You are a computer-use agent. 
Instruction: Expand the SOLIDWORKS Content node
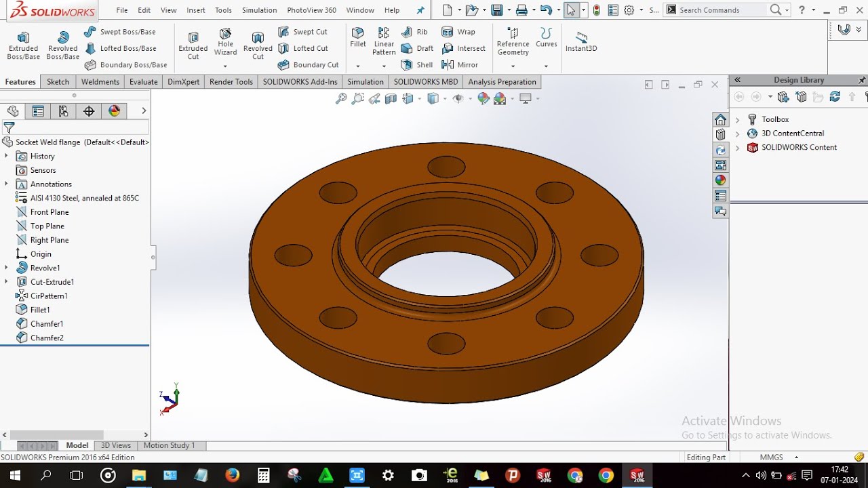click(737, 148)
